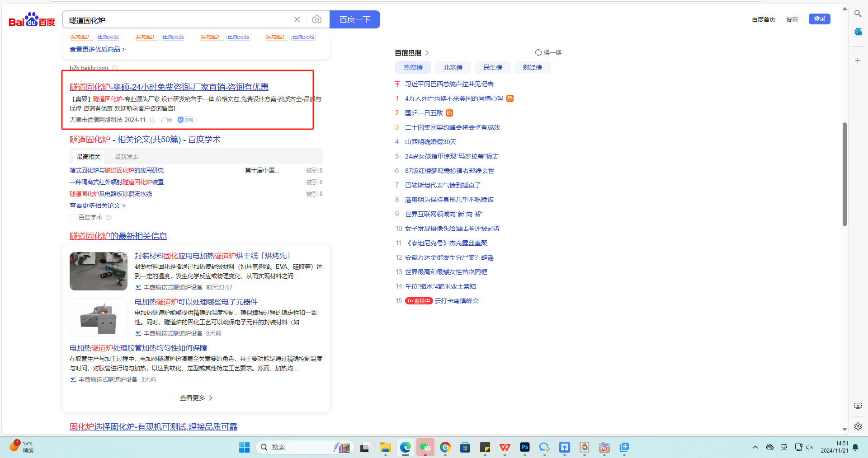Open the Edge sidebar search icon
Screen dimensions: 868x458
[x=858, y=14]
